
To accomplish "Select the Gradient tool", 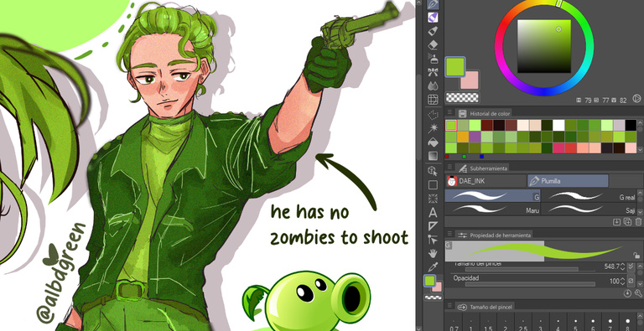I will click(433, 156).
